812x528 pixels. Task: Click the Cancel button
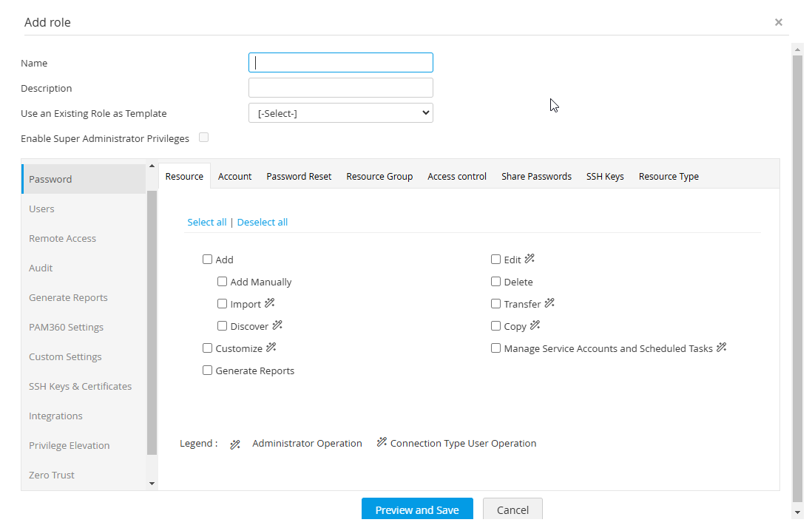[512, 510]
